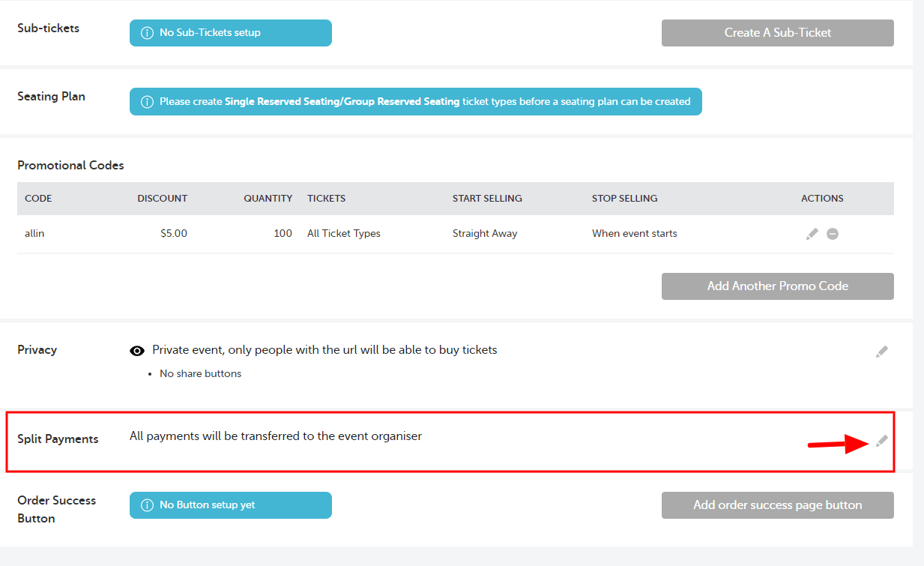Screen dimensions: 924x566
Task: Click Add order success page button
Action: [777, 505]
